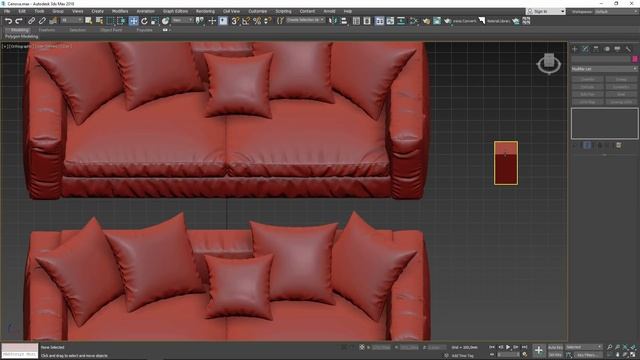The height and width of the screenshot is (360, 640).
Task: Switch to the Modeling ribbon tab
Action: click(x=19, y=30)
